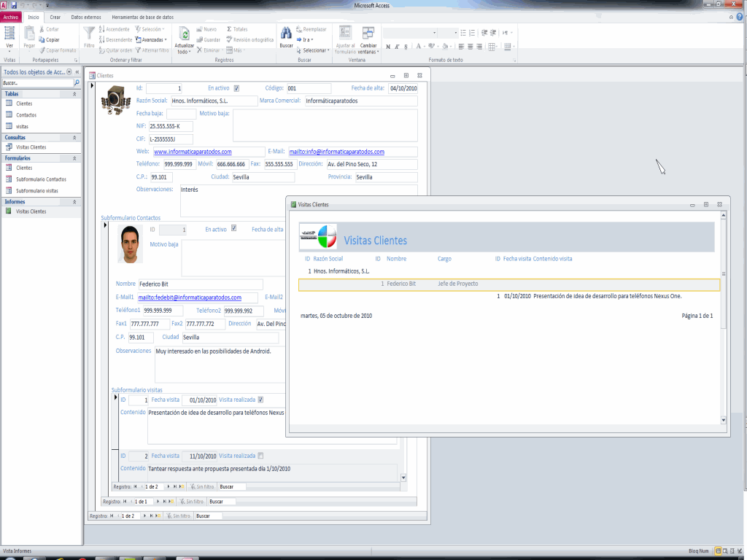
Task: Click the navigation pane Buscar search field
Action: tap(36, 83)
